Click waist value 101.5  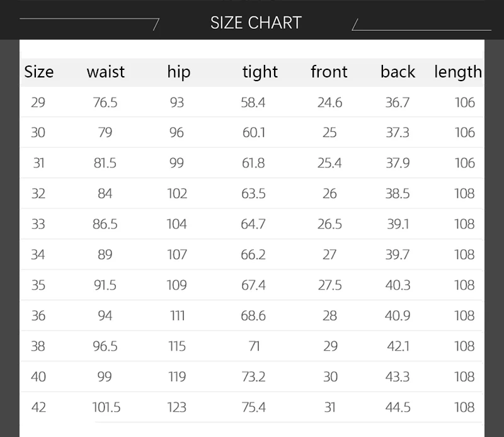click(x=106, y=407)
